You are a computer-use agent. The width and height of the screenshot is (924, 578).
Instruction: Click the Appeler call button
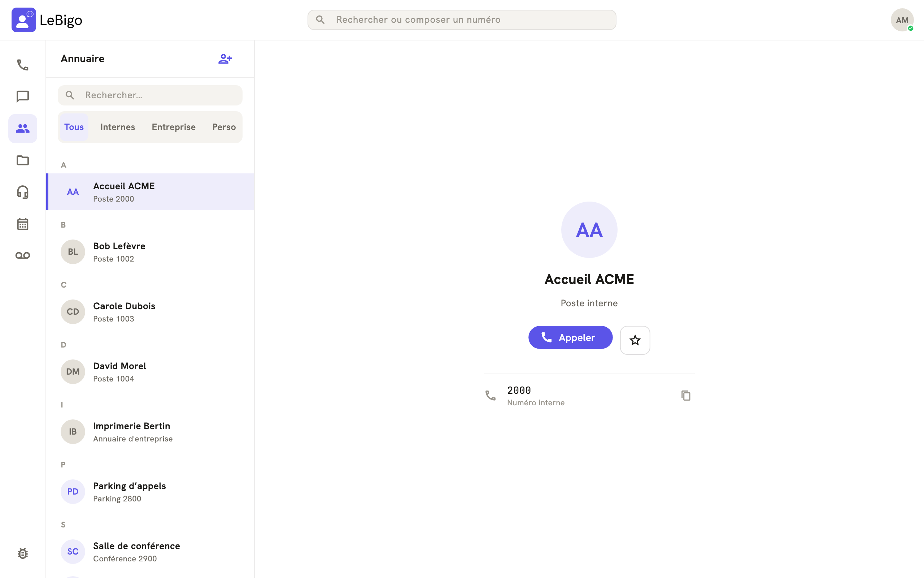tap(570, 337)
